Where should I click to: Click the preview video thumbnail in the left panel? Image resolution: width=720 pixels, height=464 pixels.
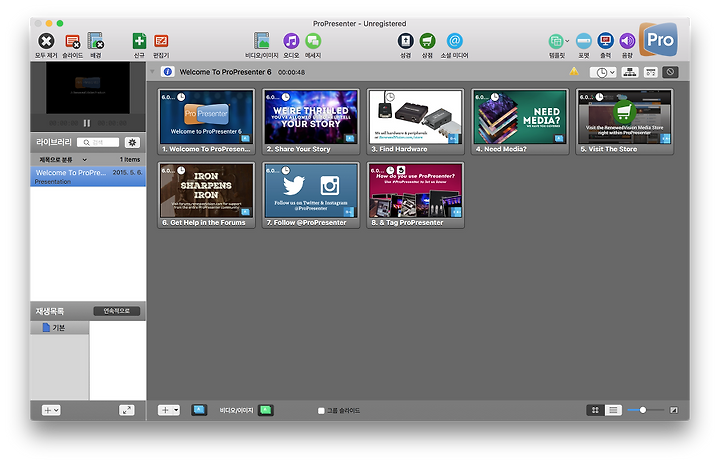88,88
